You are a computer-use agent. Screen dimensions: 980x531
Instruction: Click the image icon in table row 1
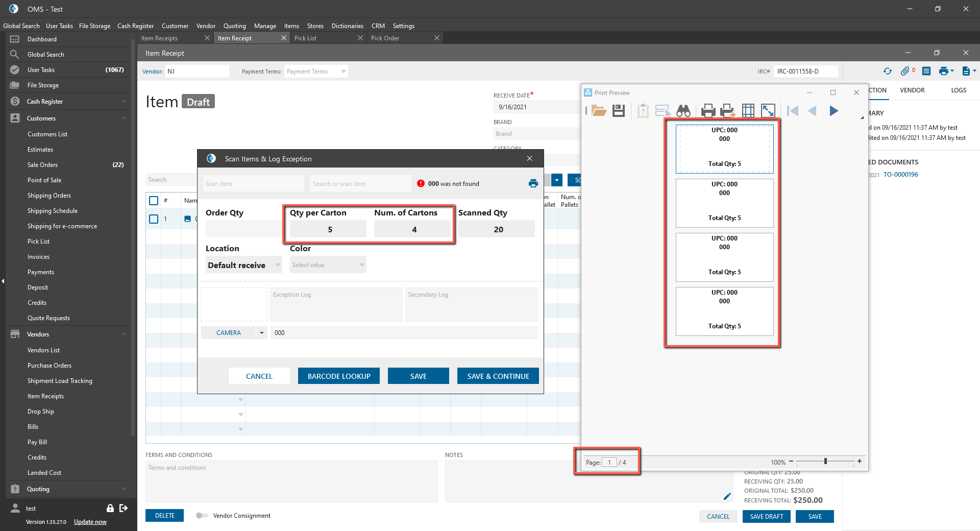tap(187, 219)
